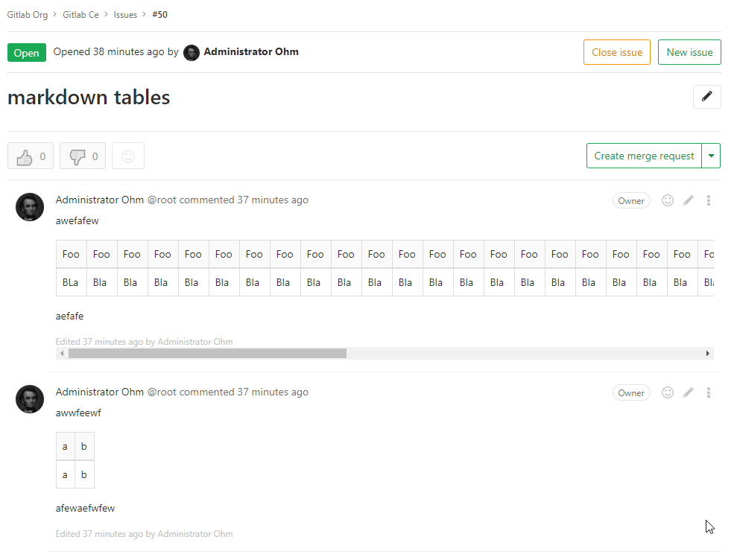
Task: Go to Issues breadcrumb link
Action: [125, 15]
